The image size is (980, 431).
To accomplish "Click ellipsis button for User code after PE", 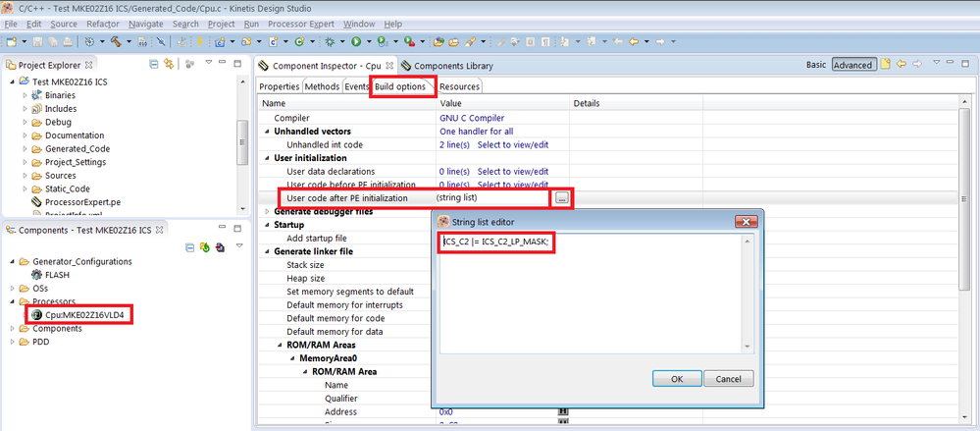I will (562, 198).
